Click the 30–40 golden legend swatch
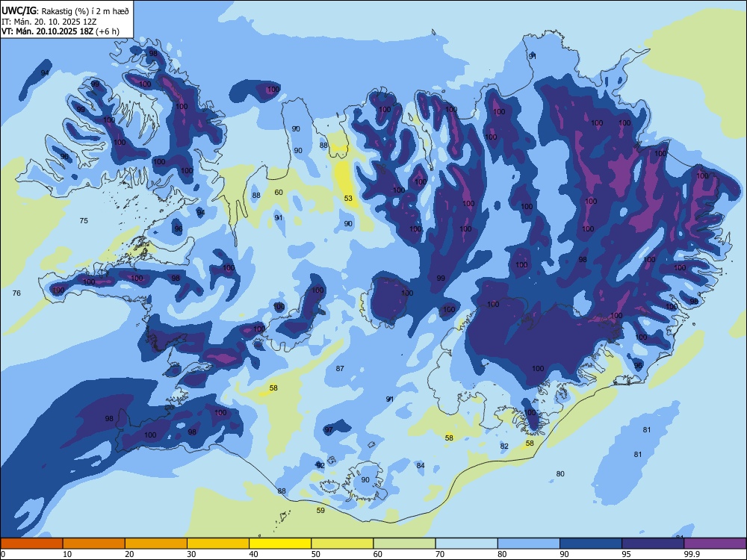This screenshot has width=747, height=560. click(218, 544)
